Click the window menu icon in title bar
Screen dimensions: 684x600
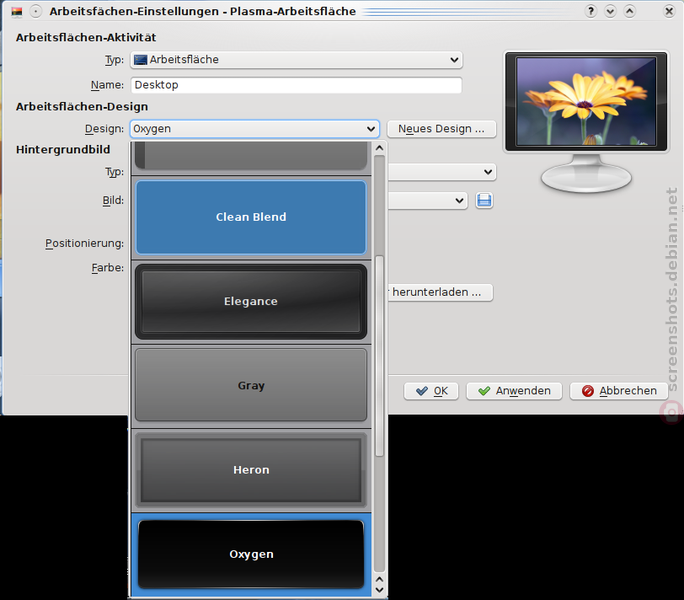[x=17, y=11]
